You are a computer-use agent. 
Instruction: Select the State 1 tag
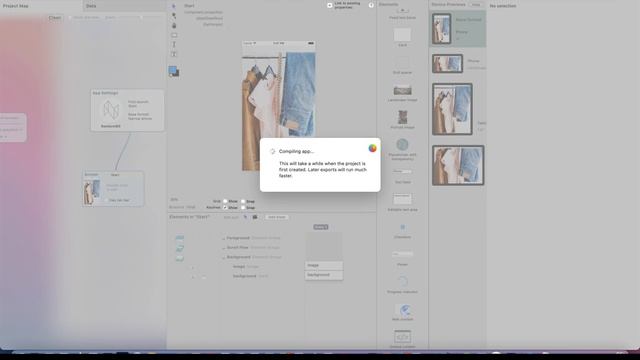click(321, 227)
